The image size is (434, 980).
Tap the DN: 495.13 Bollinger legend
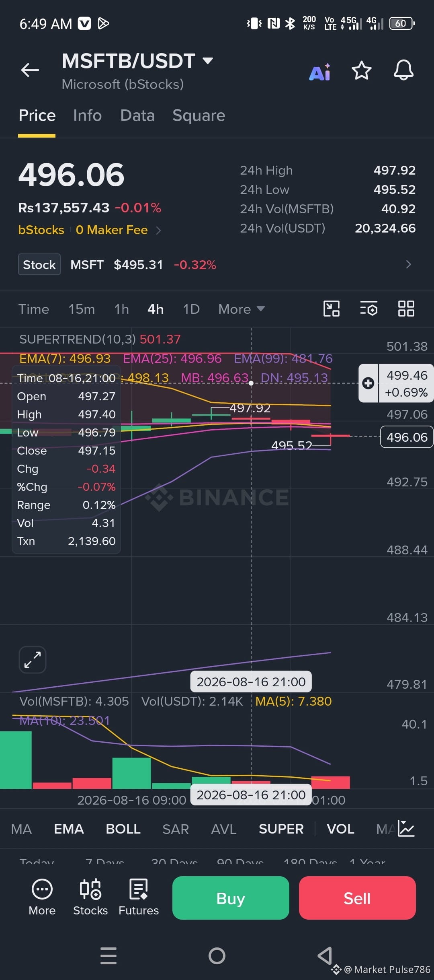tap(294, 378)
